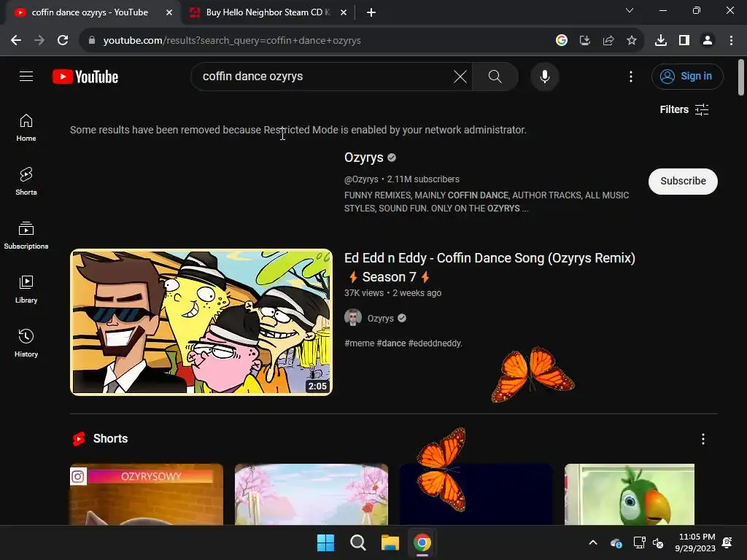Viewport: 747px width, 560px height.
Task: Click the browser forward arrow
Action: (39, 41)
